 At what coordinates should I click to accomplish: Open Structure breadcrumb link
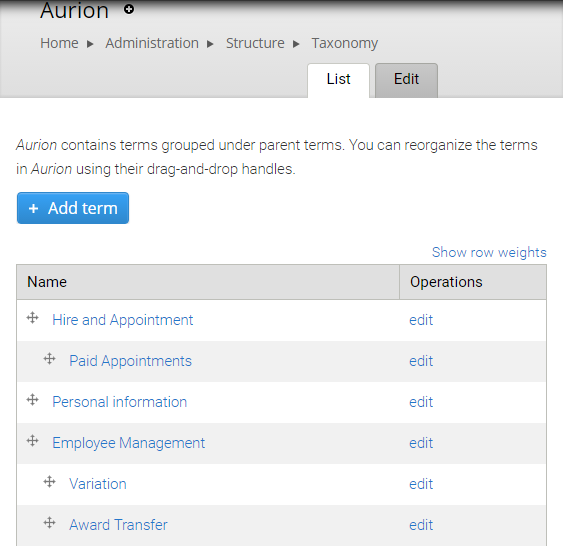255,43
